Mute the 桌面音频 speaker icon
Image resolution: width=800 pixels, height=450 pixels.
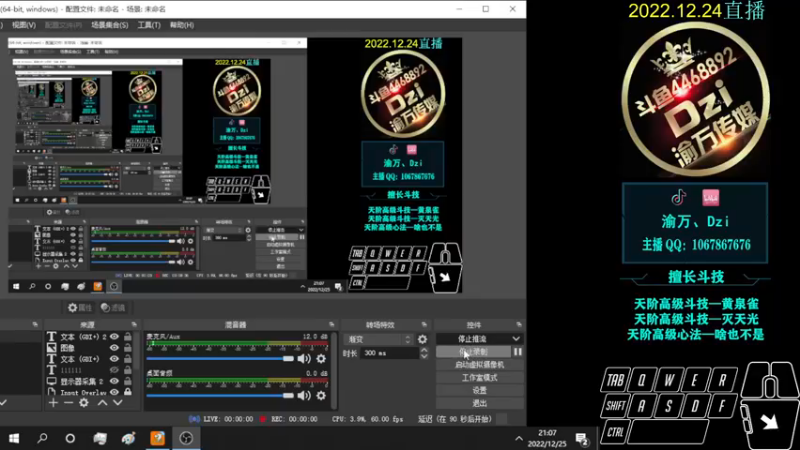click(x=304, y=395)
